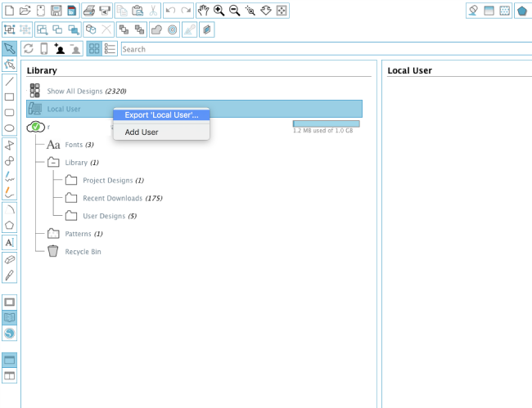Viewport: 532px width, 408px height.
Task: Click the Paste clipboard icon
Action: click(x=138, y=11)
